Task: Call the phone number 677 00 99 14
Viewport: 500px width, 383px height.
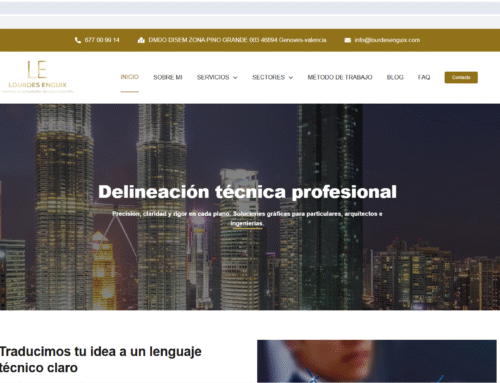Action: [102, 40]
